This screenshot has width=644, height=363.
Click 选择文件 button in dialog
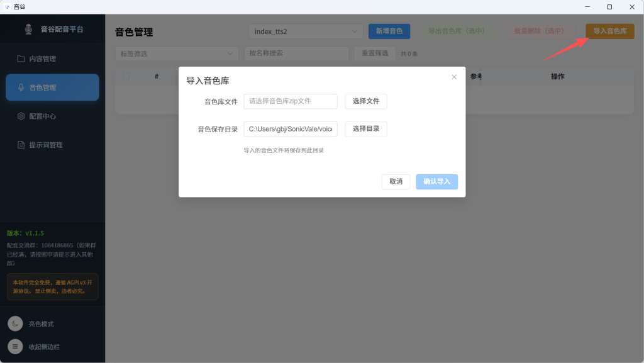pyautogui.click(x=366, y=101)
